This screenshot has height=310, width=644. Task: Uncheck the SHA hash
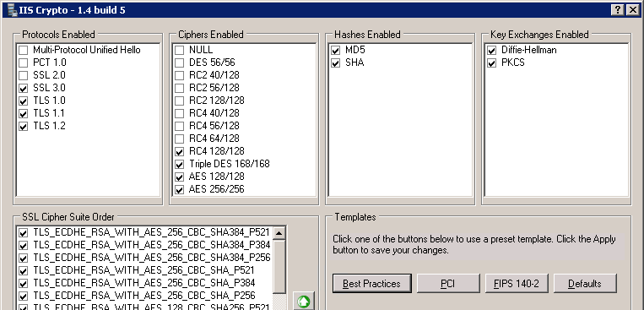[x=336, y=63]
